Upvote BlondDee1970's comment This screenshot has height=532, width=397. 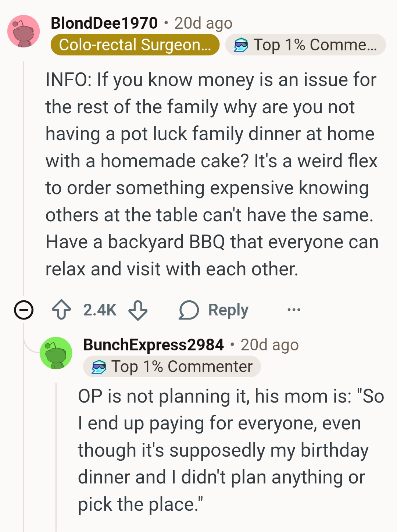[x=61, y=310]
